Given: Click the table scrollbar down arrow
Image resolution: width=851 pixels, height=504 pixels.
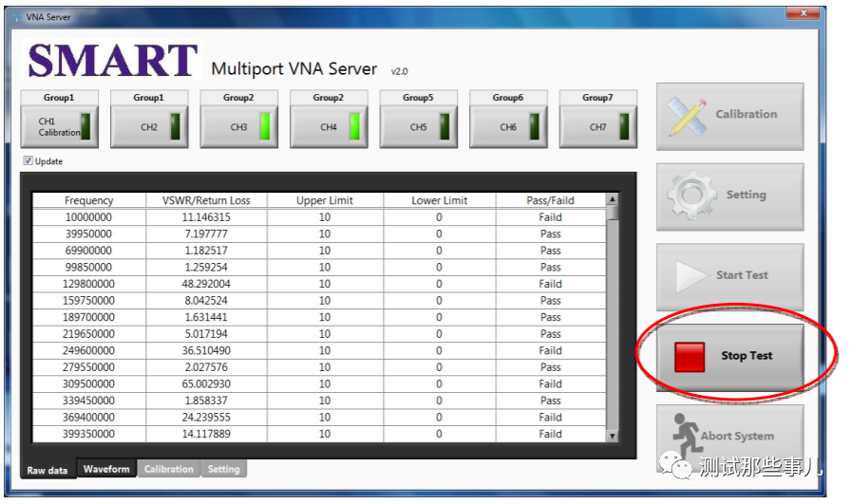Looking at the screenshot, I should [x=613, y=436].
